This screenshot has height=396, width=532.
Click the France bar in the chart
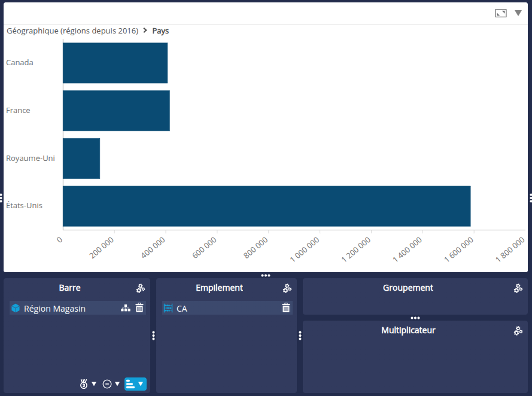click(116, 111)
